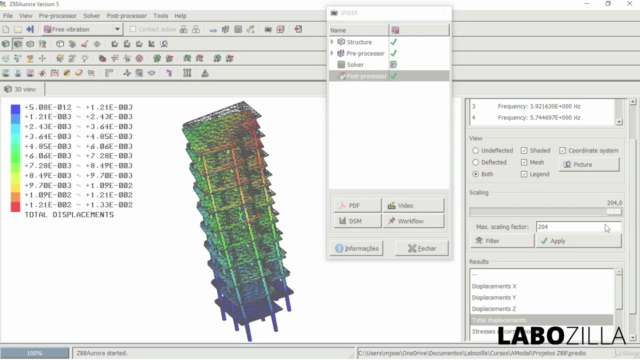The width and height of the screenshot is (640, 360).
Task: Click the lightbulb lighting icon
Action: pos(84,58)
